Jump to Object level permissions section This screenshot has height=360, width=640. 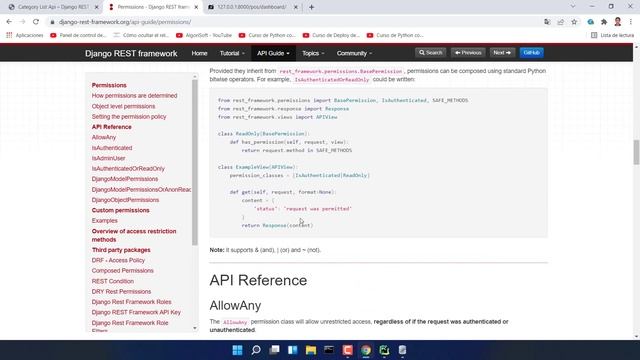pos(123,106)
